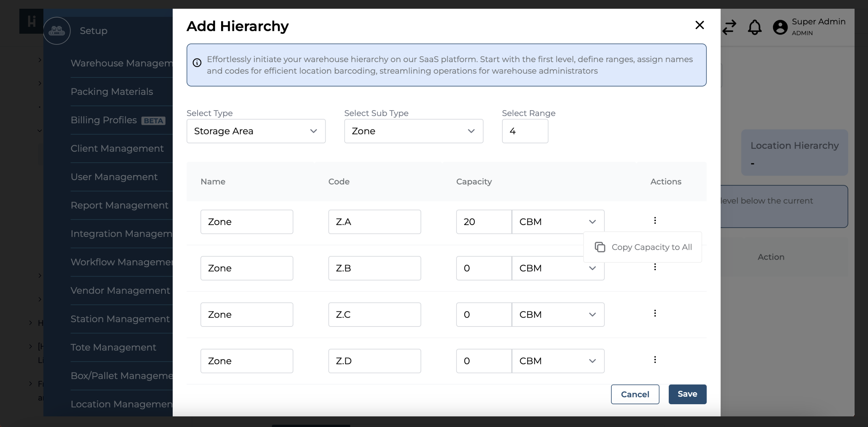Screen dimensions: 868x427
Task: Click the switch arrows icon in header
Action: pyautogui.click(x=729, y=27)
